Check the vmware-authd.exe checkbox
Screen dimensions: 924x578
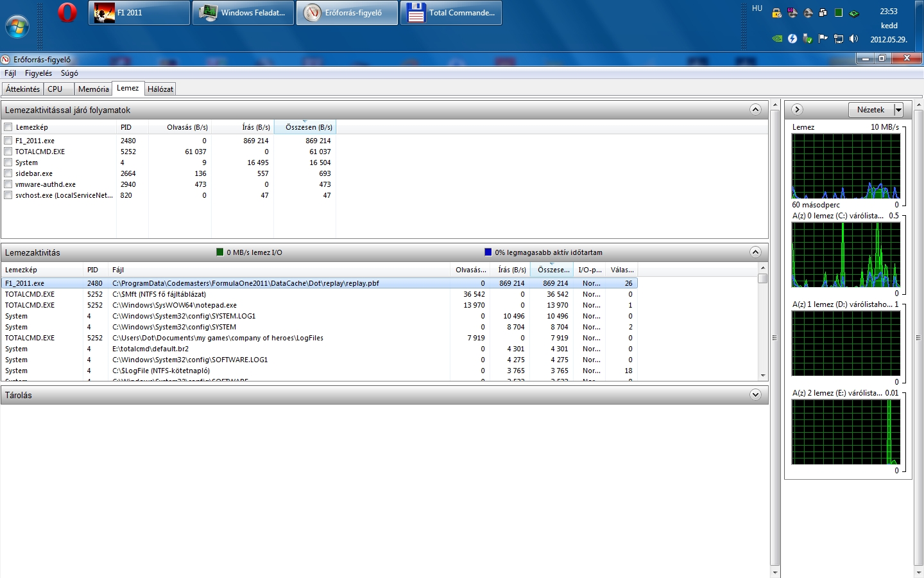pos(8,184)
